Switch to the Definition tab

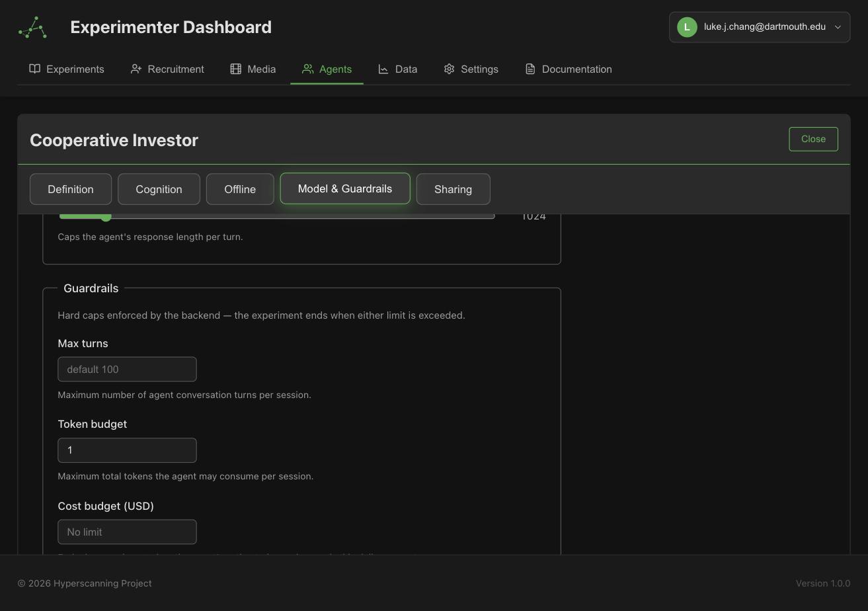tap(71, 189)
